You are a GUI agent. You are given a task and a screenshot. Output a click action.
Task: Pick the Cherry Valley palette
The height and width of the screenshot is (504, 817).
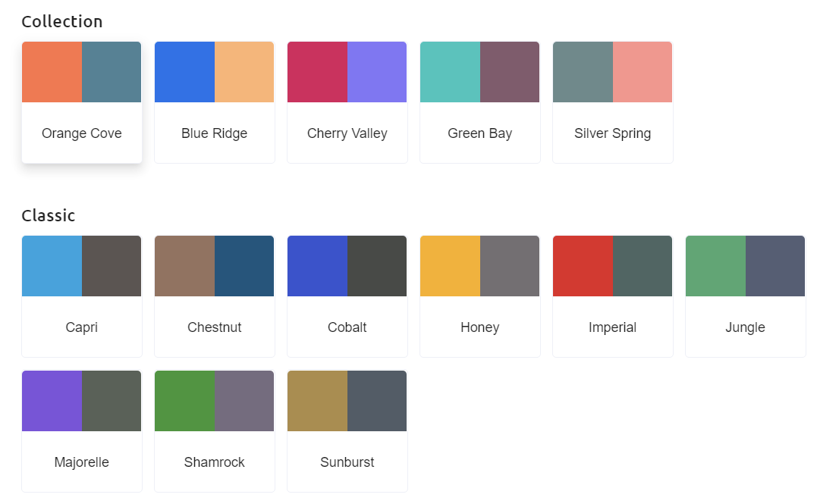coord(347,102)
